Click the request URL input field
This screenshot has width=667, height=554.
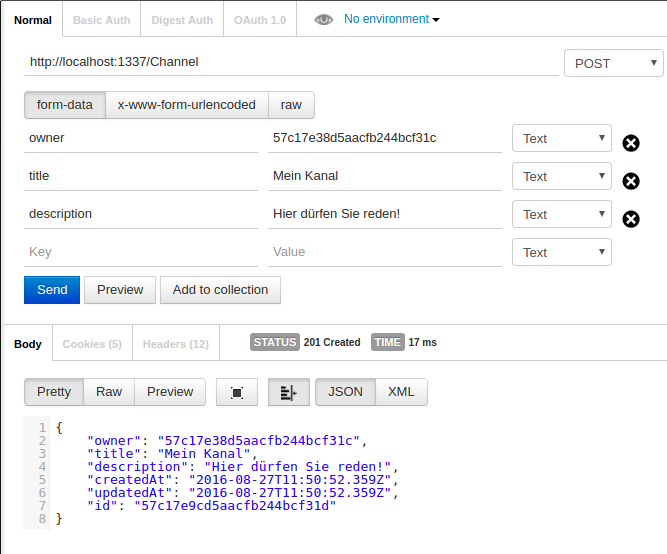pos(290,62)
